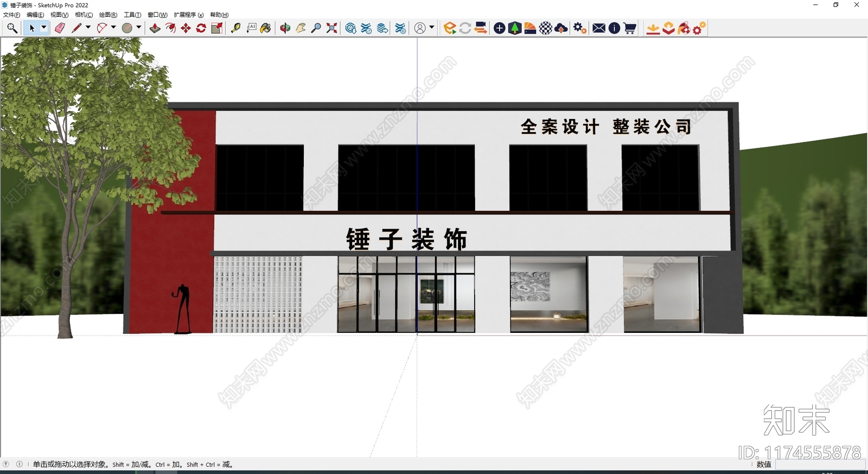Select the Arc tool

pos(101,28)
